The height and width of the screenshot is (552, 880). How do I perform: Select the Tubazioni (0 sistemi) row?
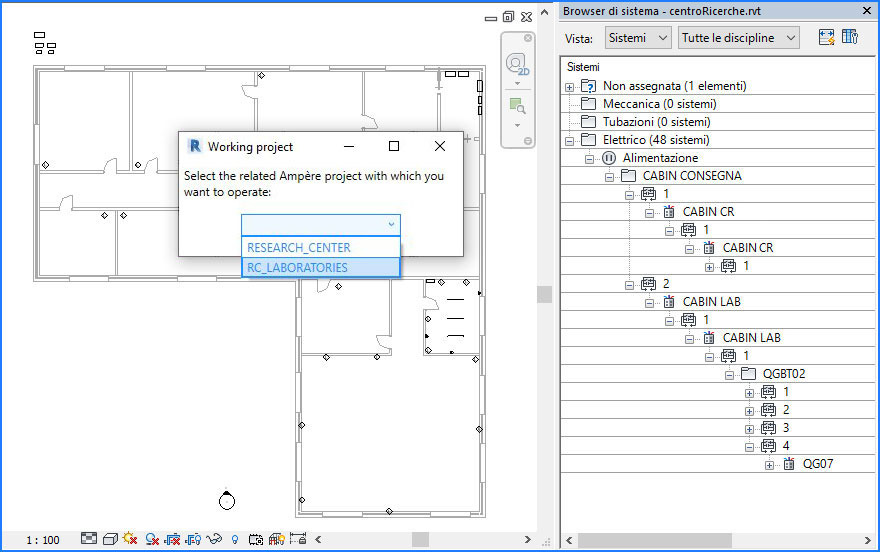tap(718, 122)
